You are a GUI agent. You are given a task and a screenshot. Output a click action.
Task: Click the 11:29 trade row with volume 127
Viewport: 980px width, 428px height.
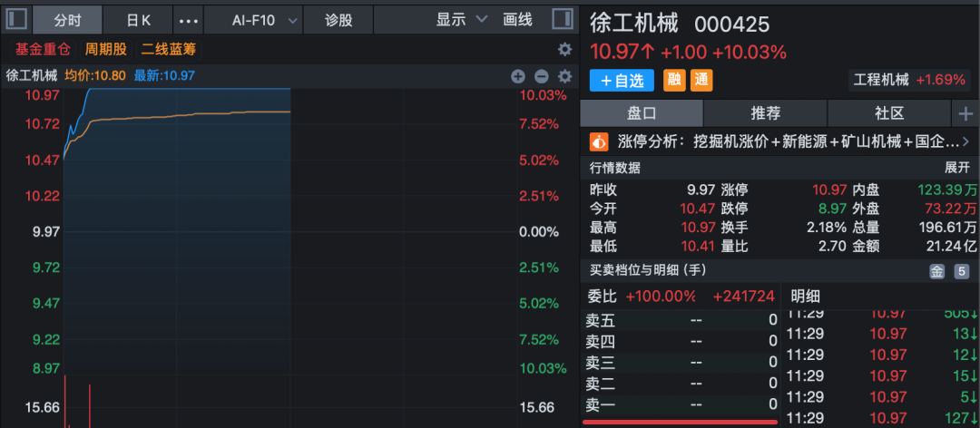click(x=881, y=417)
